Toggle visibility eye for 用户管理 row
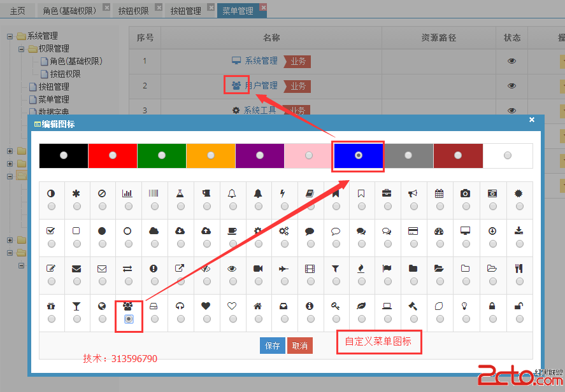Viewport: 565px width, 392px height. point(511,86)
